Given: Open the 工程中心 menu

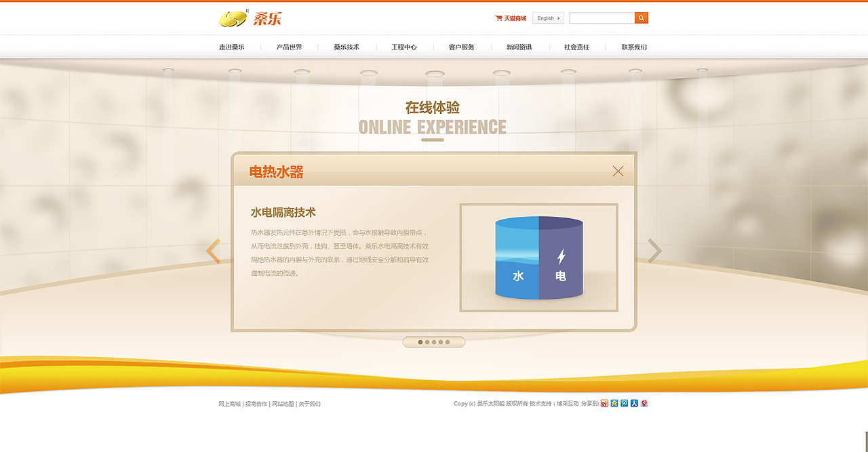Looking at the screenshot, I should tap(404, 47).
